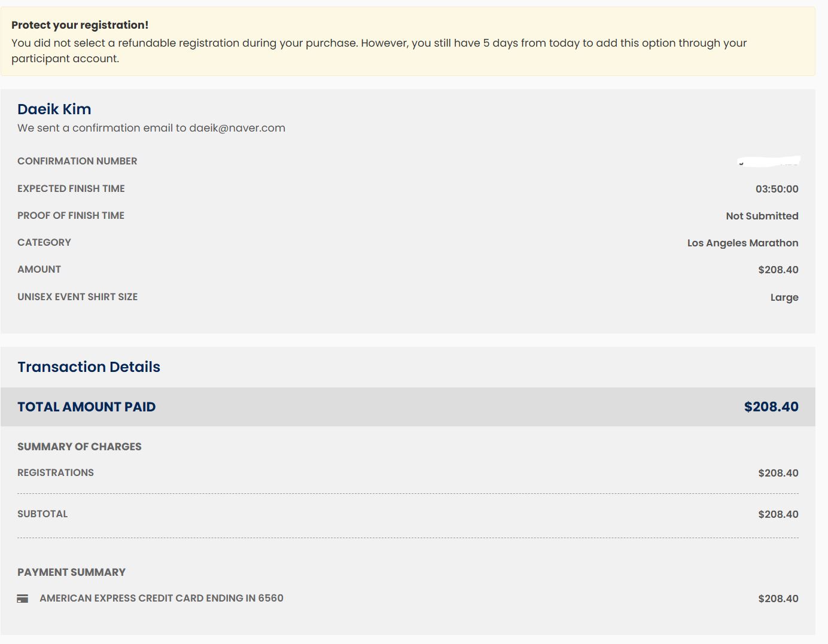Click the REGISTRATIONS charge label
The width and height of the screenshot is (828, 644).
pos(56,473)
